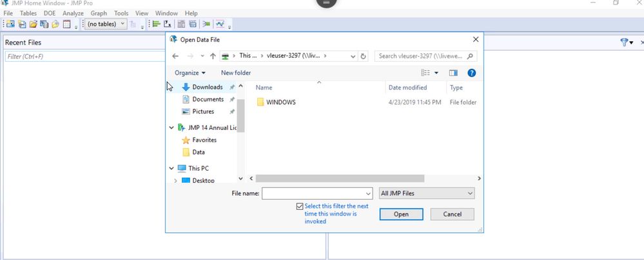This screenshot has height=260, width=644.
Task: Open the DOE menu
Action: coord(50,13)
